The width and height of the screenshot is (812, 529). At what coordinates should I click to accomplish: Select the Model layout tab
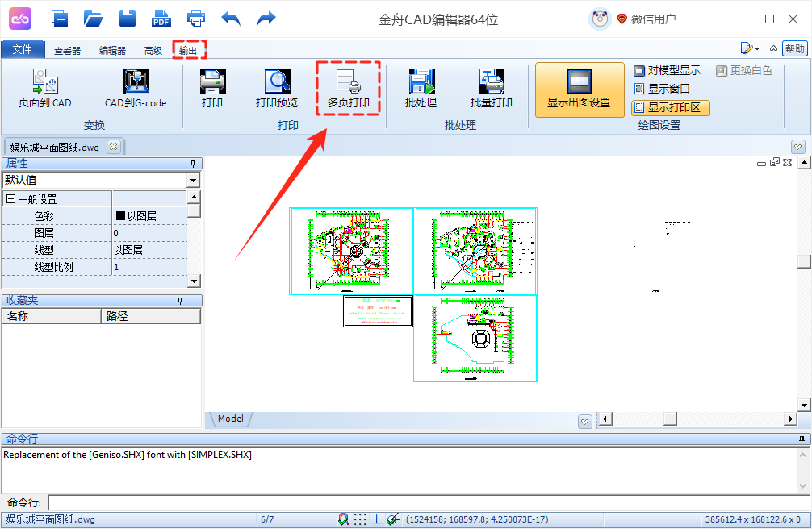[x=231, y=419]
